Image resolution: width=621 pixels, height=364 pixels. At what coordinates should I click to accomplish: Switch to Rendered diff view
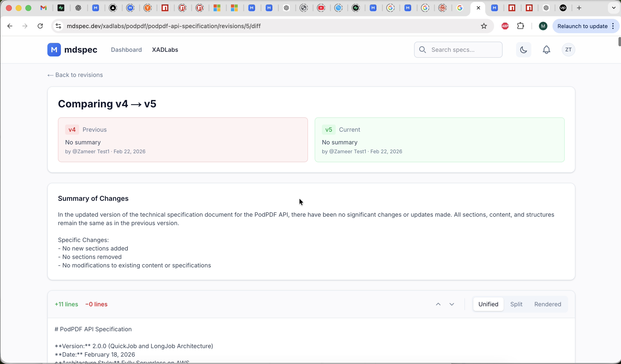(x=547, y=304)
